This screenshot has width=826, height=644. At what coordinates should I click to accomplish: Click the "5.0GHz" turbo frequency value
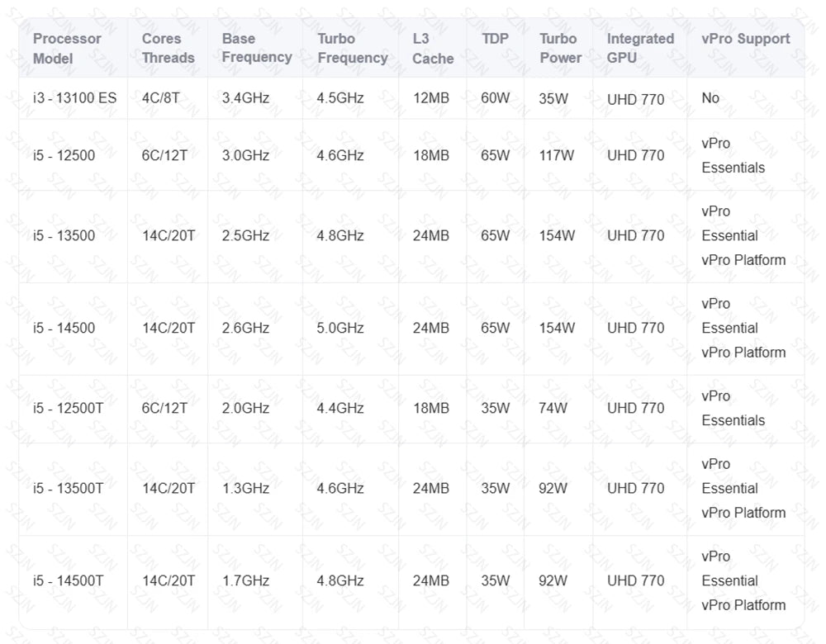340,328
